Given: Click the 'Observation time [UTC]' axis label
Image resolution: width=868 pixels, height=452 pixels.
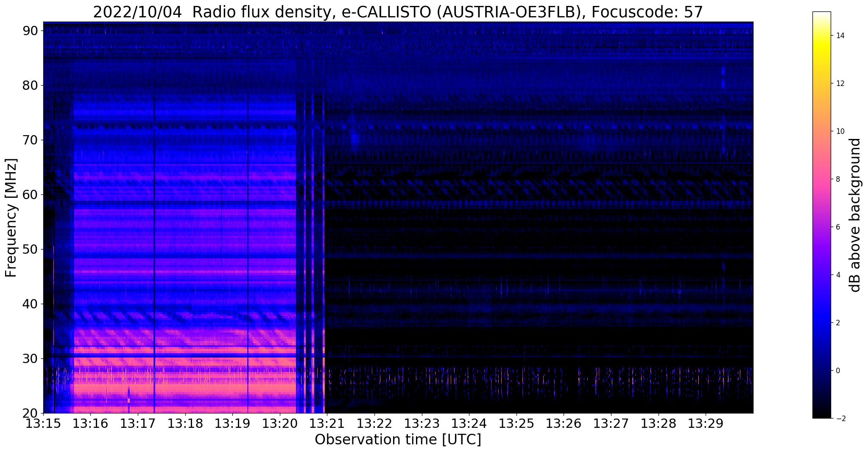Looking at the screenshot, I should point(398,440).
